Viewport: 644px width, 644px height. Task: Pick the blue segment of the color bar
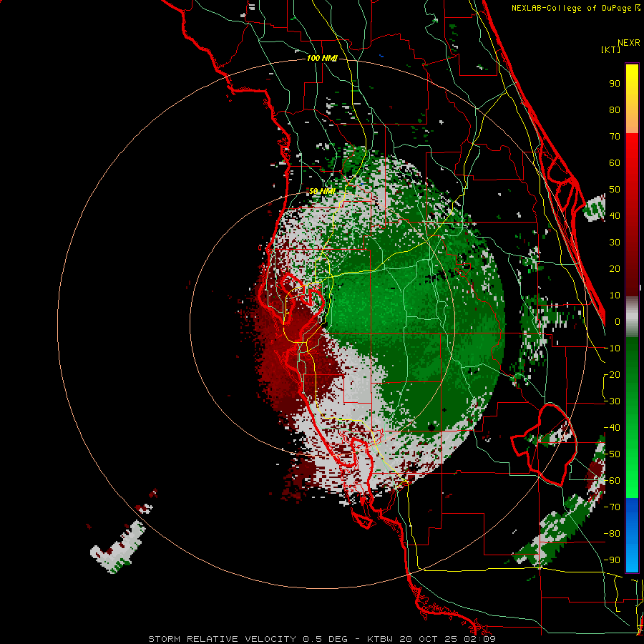coord(632,535)
